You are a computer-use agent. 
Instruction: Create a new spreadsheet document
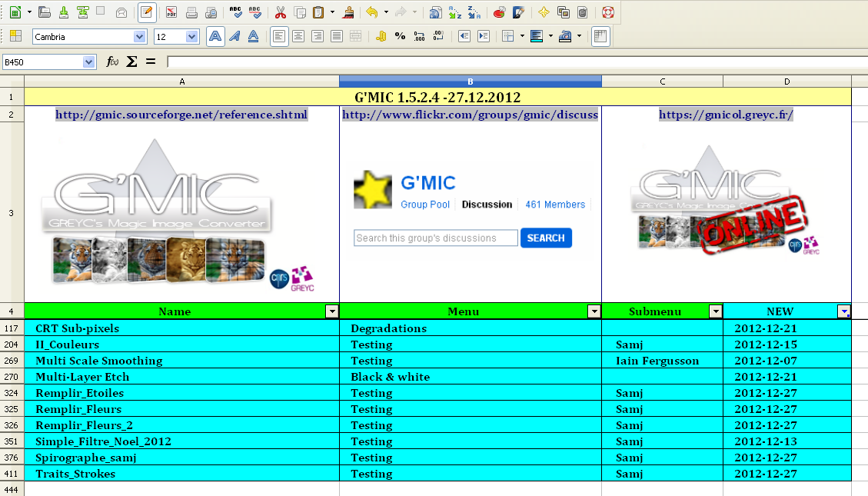coord(15,12)
